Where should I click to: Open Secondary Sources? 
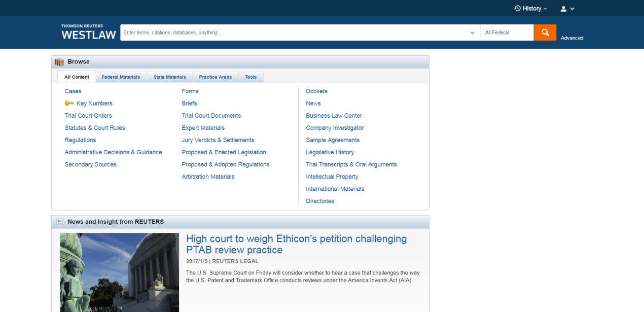(90, 164)
